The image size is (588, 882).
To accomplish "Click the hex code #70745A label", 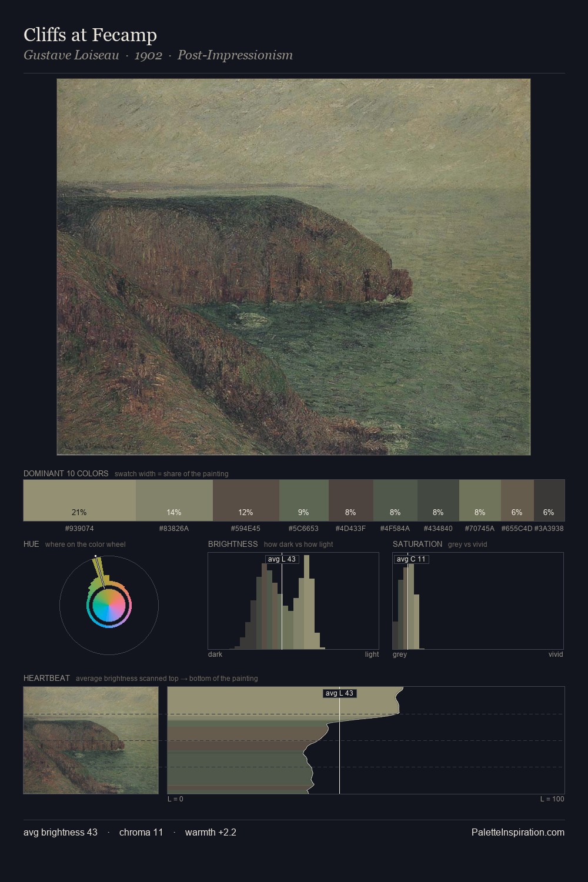I will tap(480, 528).
